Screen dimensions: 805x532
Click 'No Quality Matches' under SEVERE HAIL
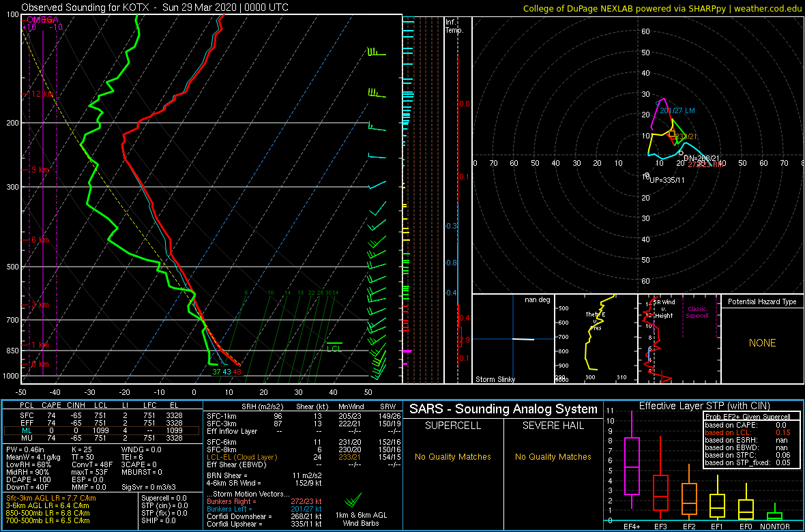[x=553, y=456]
